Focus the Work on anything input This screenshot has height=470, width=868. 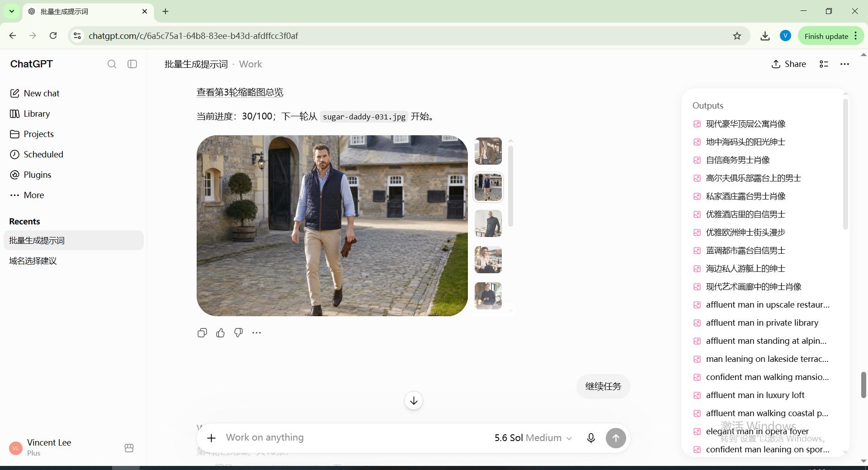pos(353,437)
